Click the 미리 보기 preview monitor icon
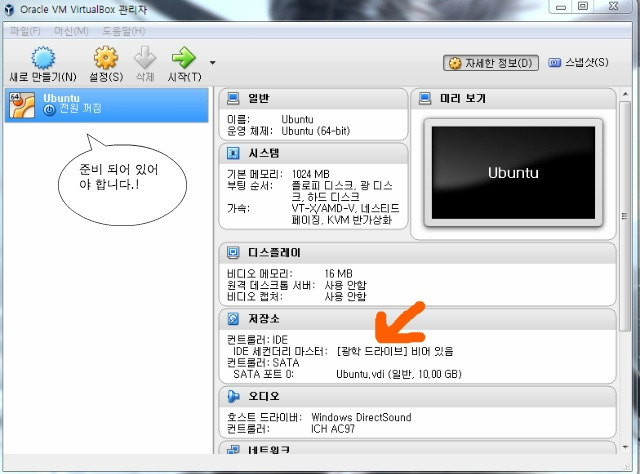 coord(425,98)
